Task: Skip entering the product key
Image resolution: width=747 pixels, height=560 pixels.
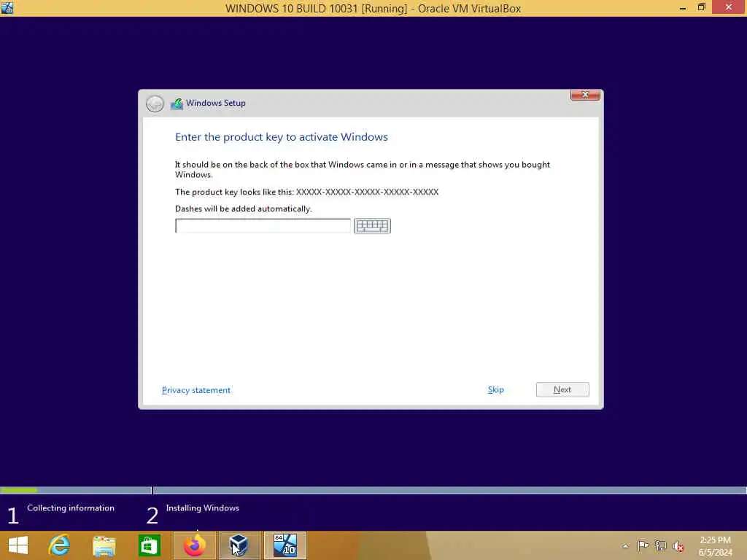Action: (495, 389)
